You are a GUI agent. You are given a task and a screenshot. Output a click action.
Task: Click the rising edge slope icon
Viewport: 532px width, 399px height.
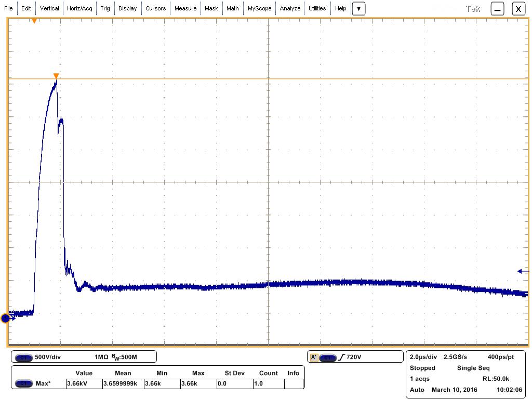[341, 357]
